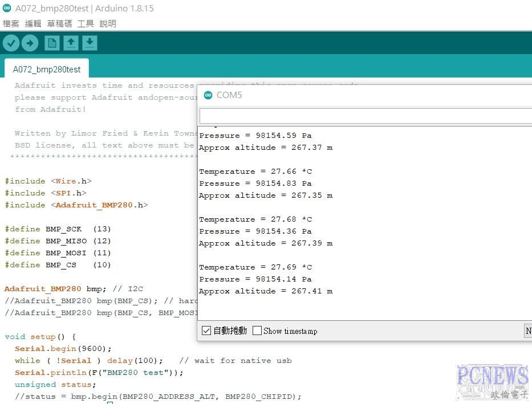Viewport: 532px width, 404px height.
Task: Open a sketch with the up-arrow icon
Action: click(x=71, y=43)
